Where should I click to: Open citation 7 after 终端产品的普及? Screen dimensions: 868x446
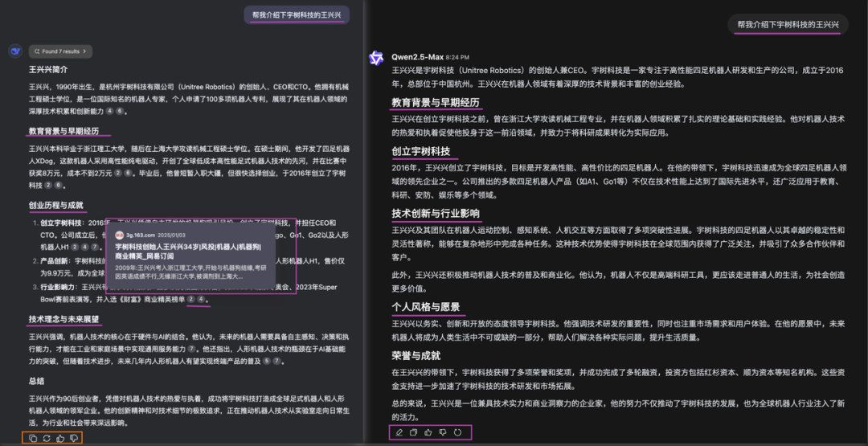276,362
